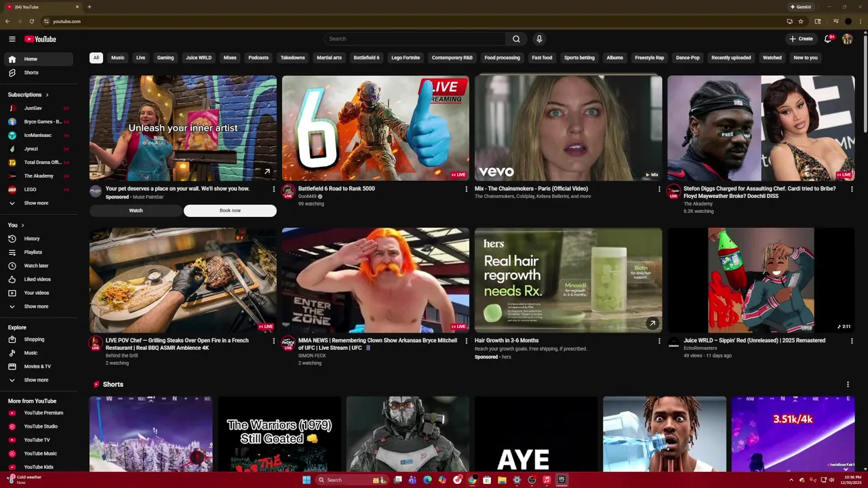Open options for The Chainsmokers Paris mix
The width and height of the screenshot is (868, 488).
pos(659,189)
